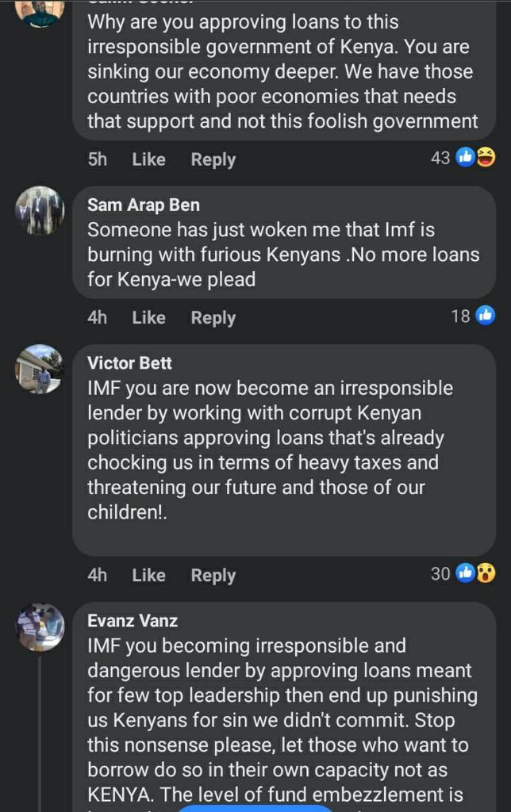The image size is (511, 812).
Task: Like Sam Arap Ben's comment
Action: coord(148,317)
